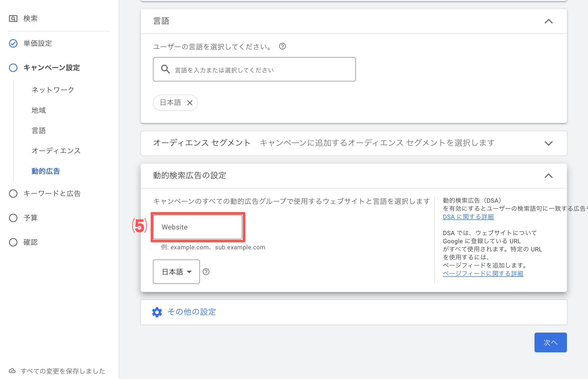588x379 pixels.
Task: Remove the 日本語 language chip via its X icon
Action: 190,102
